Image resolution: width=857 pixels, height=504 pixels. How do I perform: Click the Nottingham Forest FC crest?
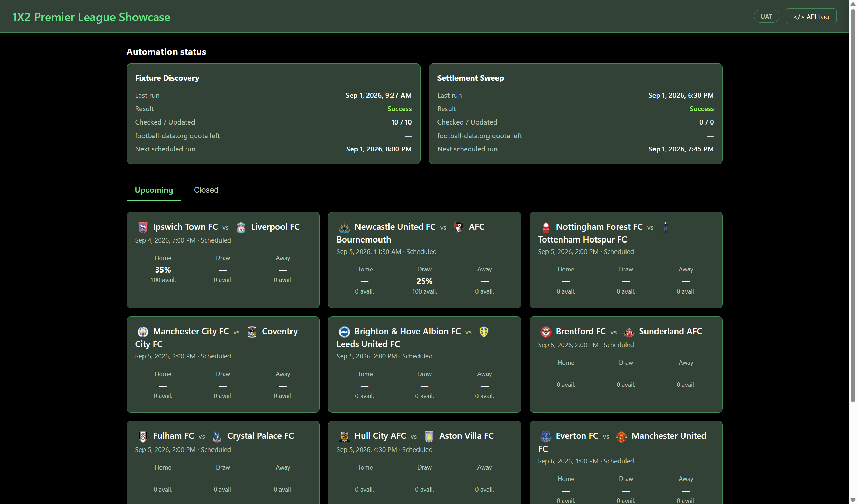(546, 227)
